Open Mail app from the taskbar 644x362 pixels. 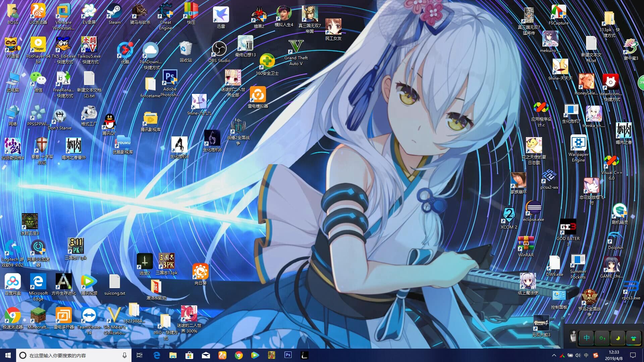tap(206, 355)
